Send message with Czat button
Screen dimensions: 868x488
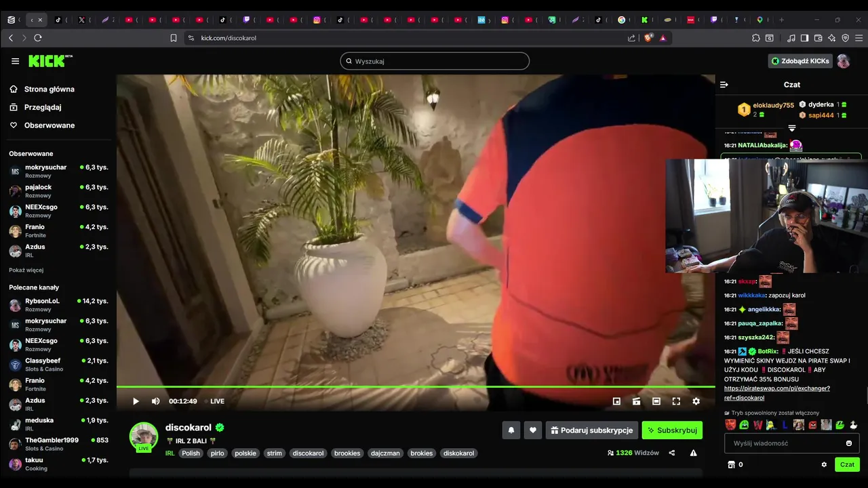(847, 464)
